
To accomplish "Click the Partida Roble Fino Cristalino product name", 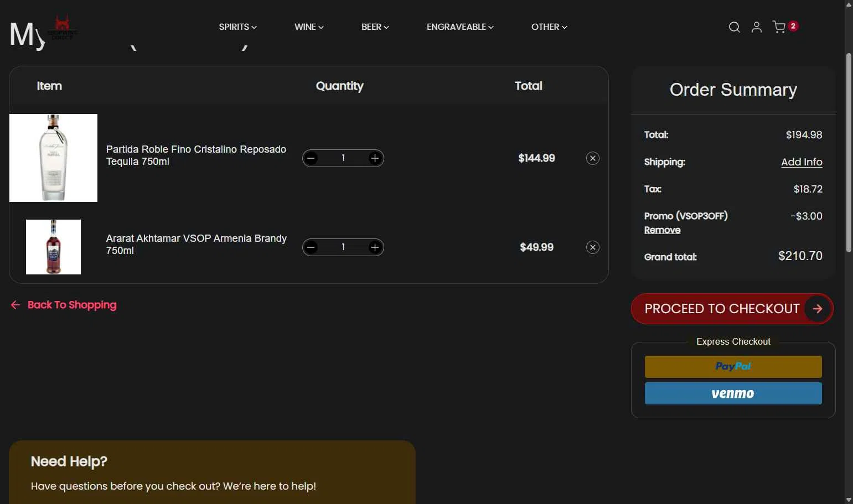I will coord(196,155).
